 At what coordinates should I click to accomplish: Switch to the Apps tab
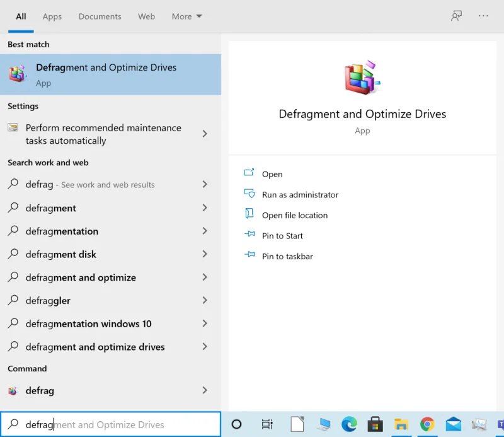(52, 16)
